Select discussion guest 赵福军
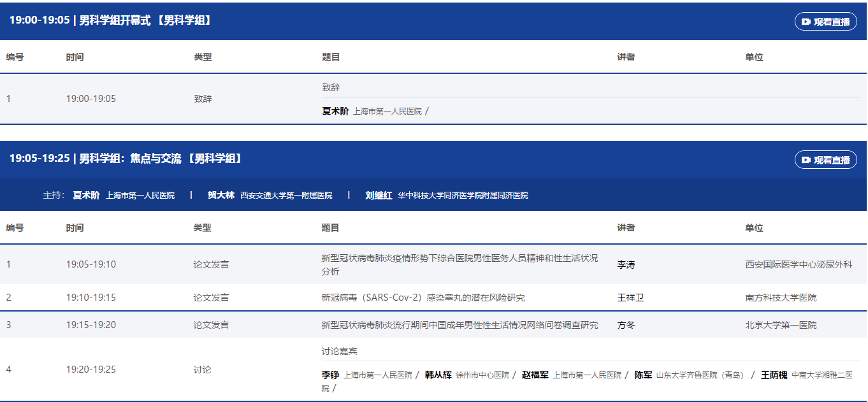This screenshot has height=402, width=868. [x=535, y=375]
